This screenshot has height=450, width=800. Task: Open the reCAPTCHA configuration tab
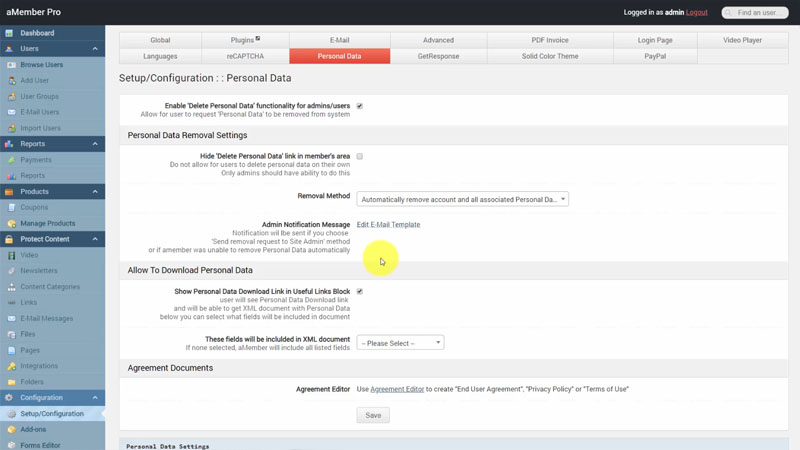click(246, 57)
